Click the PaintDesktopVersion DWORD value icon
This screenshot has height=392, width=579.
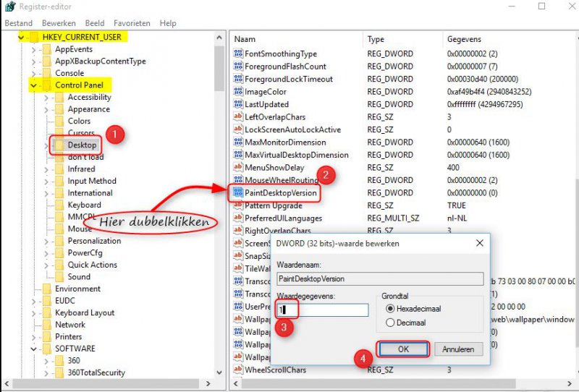click(238, 193)
